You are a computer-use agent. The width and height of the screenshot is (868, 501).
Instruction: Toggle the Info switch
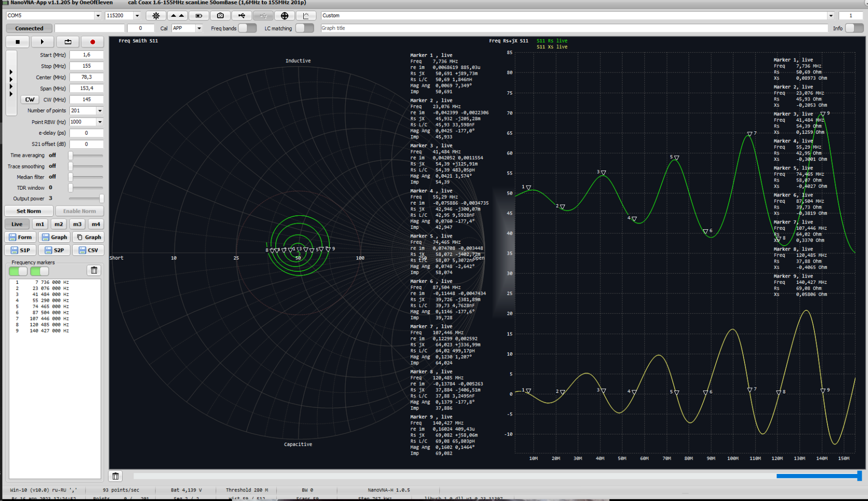click(x=854, y=28)
